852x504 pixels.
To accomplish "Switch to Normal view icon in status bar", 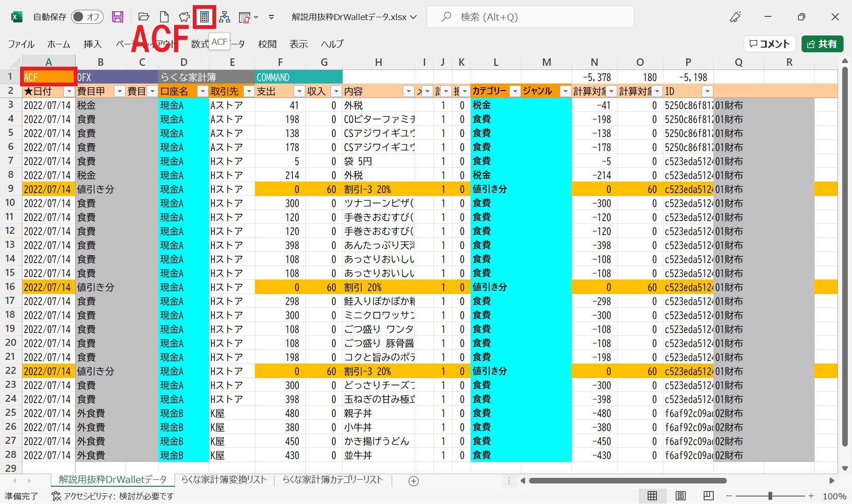I will (x=652, y=496).
